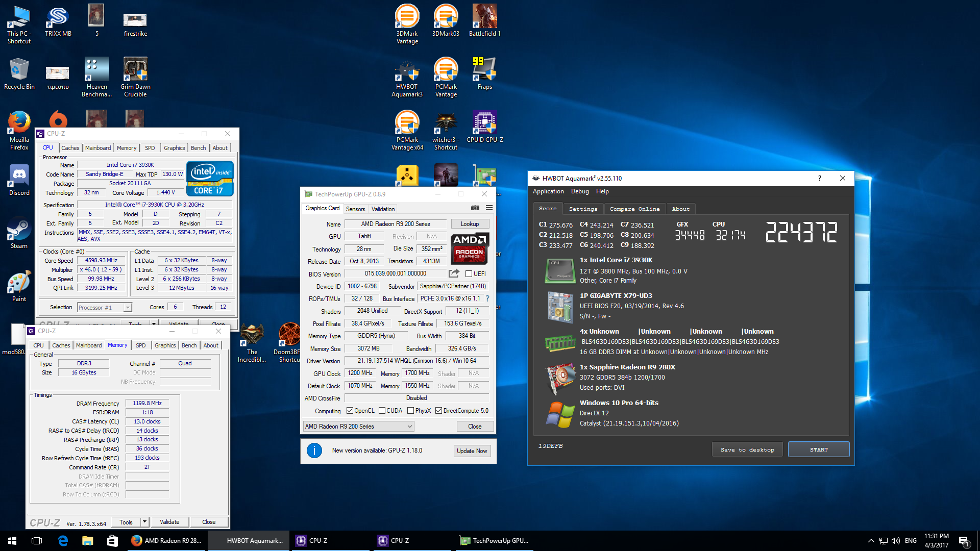Open the Application menu in HWBOT Aquamark
Viewport: 980px width, 551px height.
(548, 191)
